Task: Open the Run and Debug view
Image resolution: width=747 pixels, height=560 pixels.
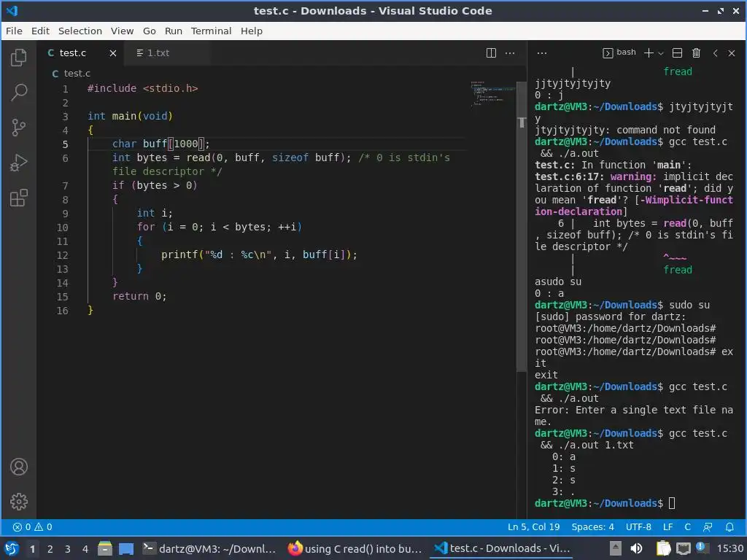Action: [x=18, y=163]
